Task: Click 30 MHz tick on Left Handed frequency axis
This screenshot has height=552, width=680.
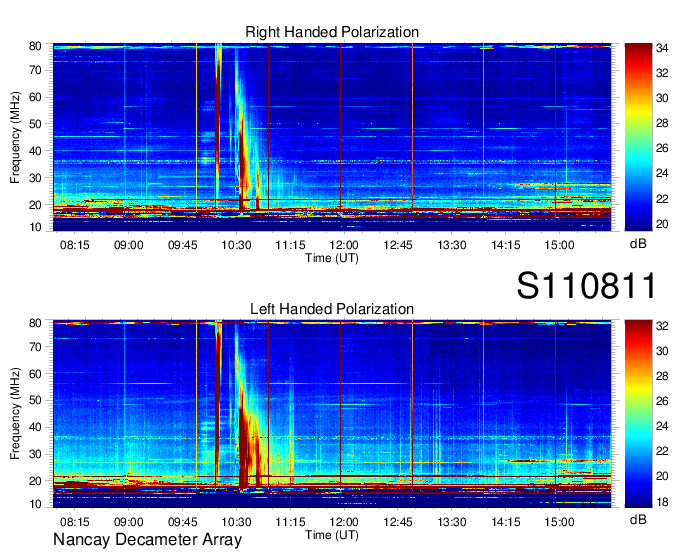Action: pyautogui.click(x=35, y=454)
